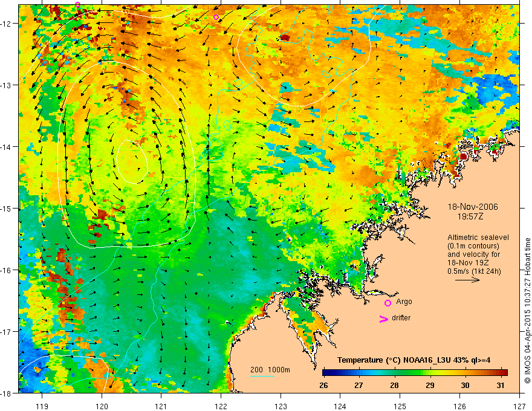
Task: Click the latitude axis label -17
Action: [5, 331]
